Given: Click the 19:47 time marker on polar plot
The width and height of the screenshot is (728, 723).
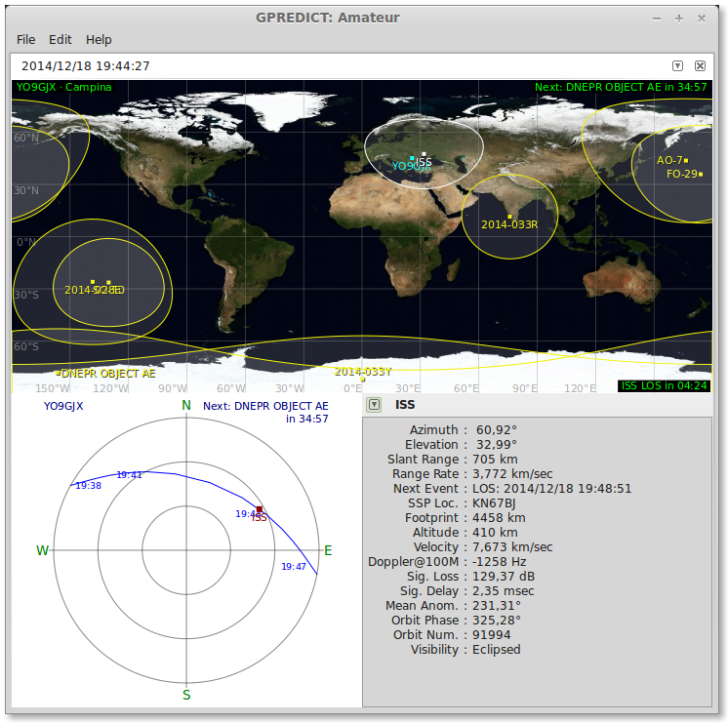Looking at the screenshot, I should point(294,567).
